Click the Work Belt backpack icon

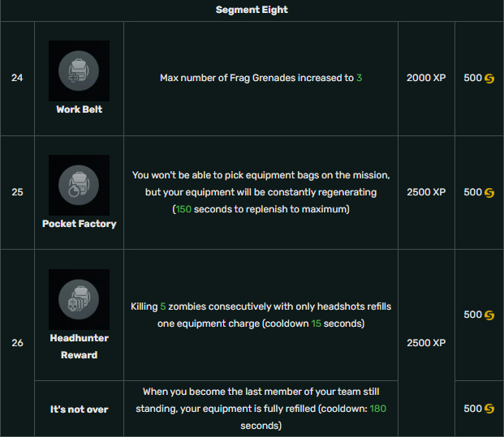(x=79, y=71)
